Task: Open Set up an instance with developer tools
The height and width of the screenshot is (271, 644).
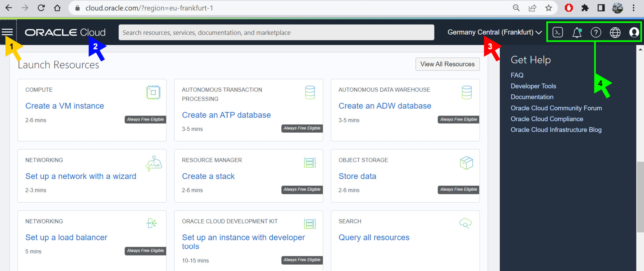Action: point(244,242)
